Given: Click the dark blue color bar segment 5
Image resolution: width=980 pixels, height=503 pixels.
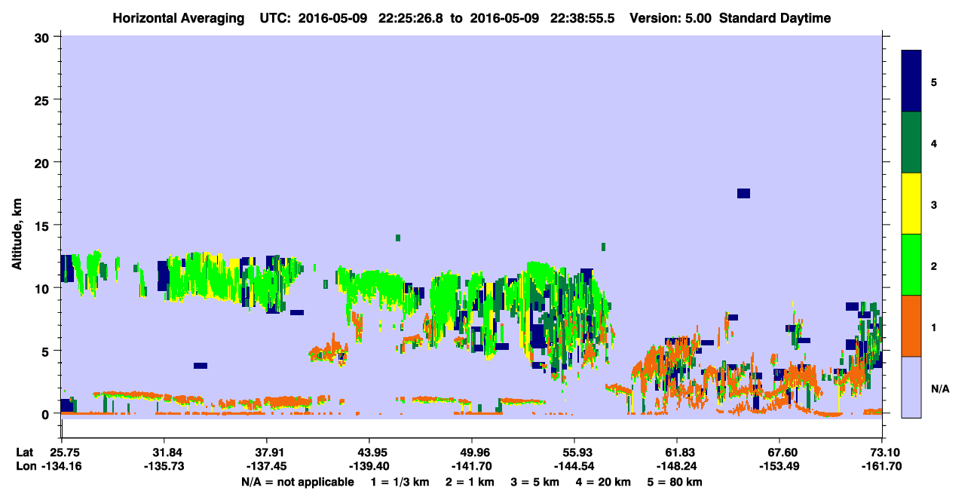Looking at the screenshot, I should point(911,81).
